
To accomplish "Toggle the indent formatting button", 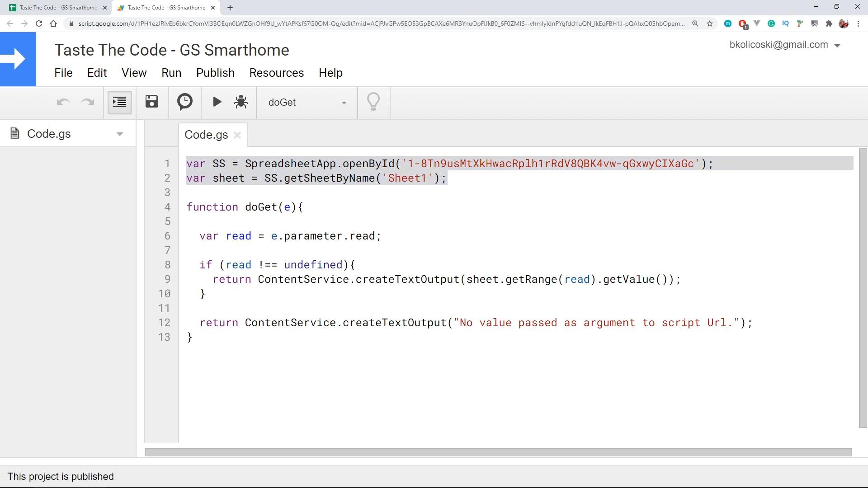I will point(119,102).
